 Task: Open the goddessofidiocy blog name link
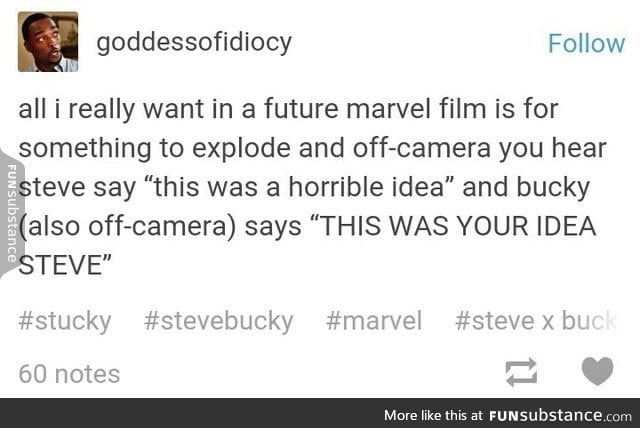194,42
